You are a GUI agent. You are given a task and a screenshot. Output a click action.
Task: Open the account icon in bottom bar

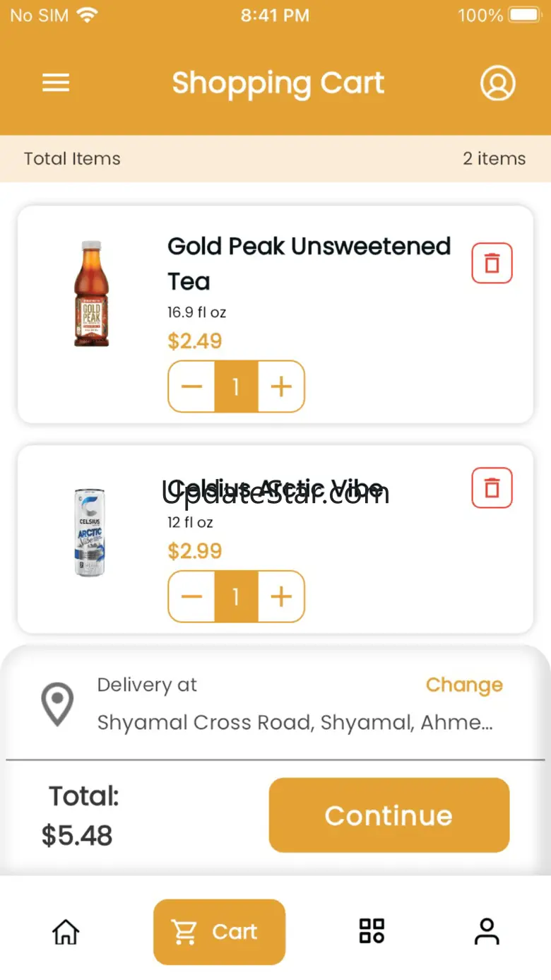pos(487,931)
